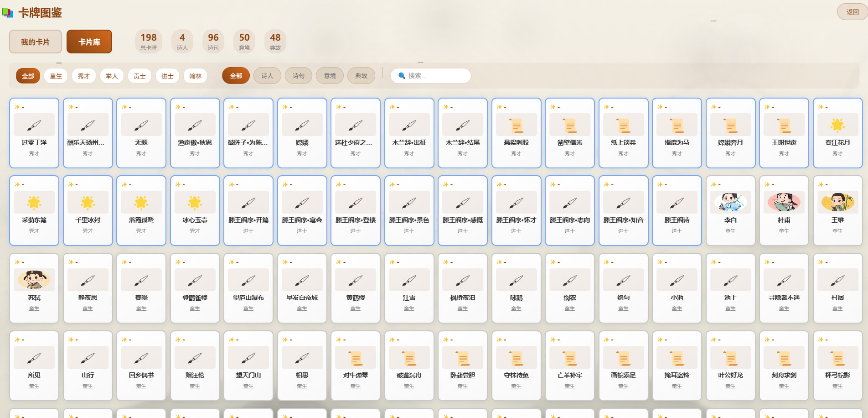Switch to 我的卡片 tab
The width and height of the screenshot is (868, 418).
click(x=36, y=42)
